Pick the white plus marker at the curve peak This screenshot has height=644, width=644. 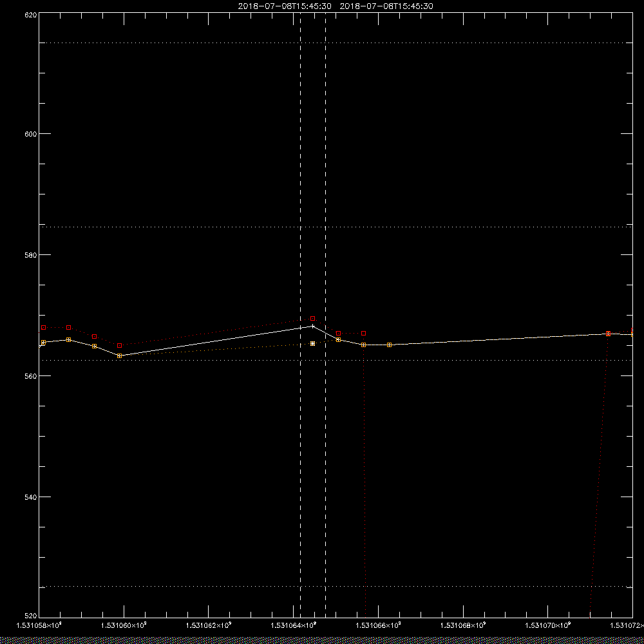click(x=312, y=326)
